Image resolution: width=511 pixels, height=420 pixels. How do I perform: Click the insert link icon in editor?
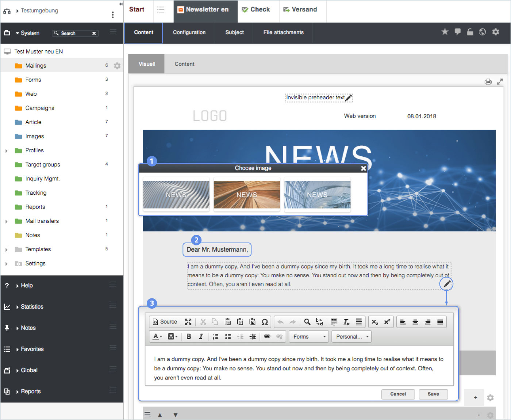point(267,336)
